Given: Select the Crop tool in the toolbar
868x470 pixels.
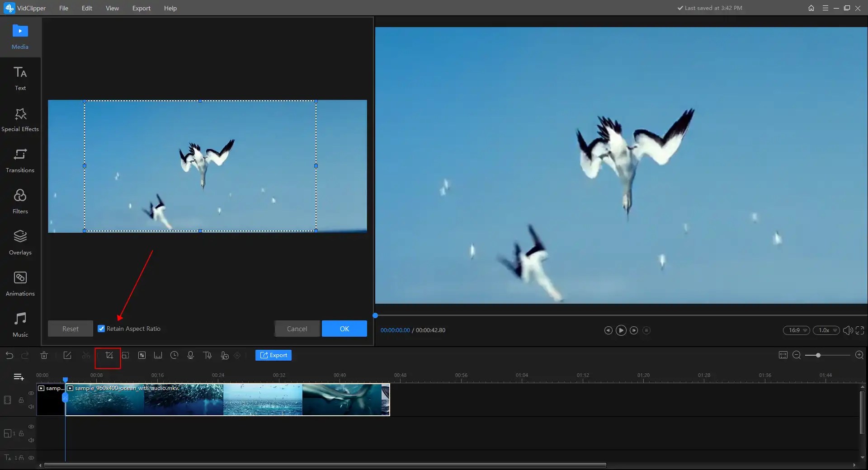Looking at the screenshot, I should [x=108, y=356].
